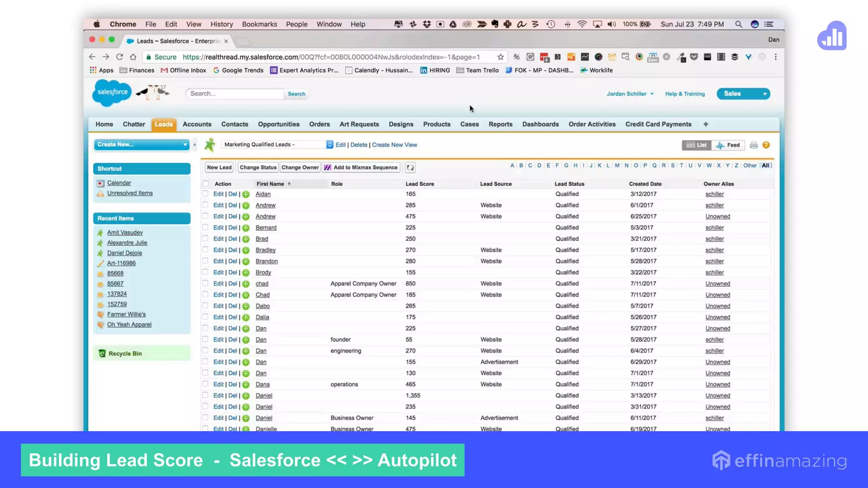Click the printable view printer icon
The height and width of the screenshot is (488, 868).
[x=754, y=145]
